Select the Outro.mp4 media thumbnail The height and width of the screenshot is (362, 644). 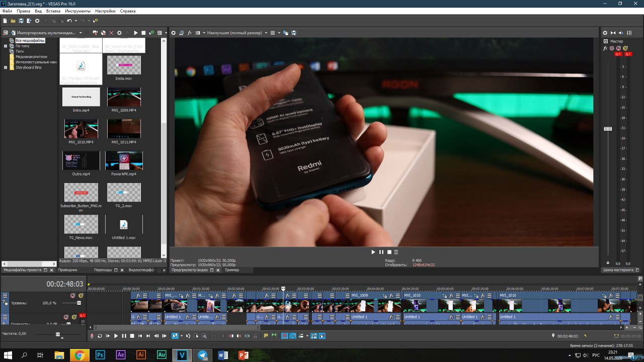[81, 161]
